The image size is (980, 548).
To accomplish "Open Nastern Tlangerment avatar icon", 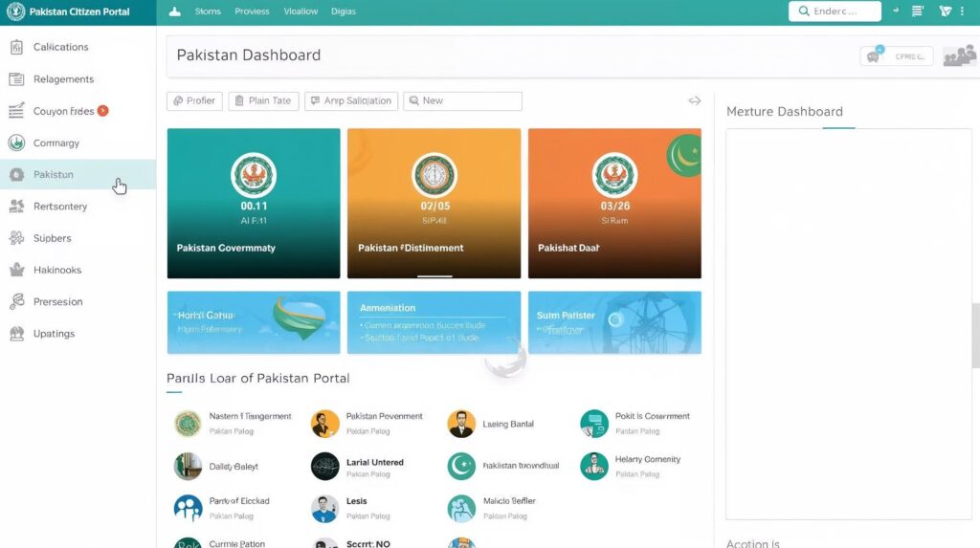I will click(188, 424).
